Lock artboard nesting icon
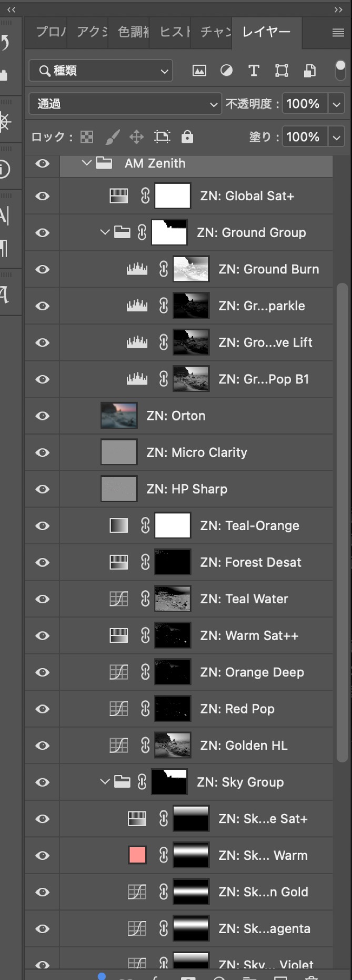Viewport: 352px width, 980px height. pyautogui.click(x=162, y=138)
